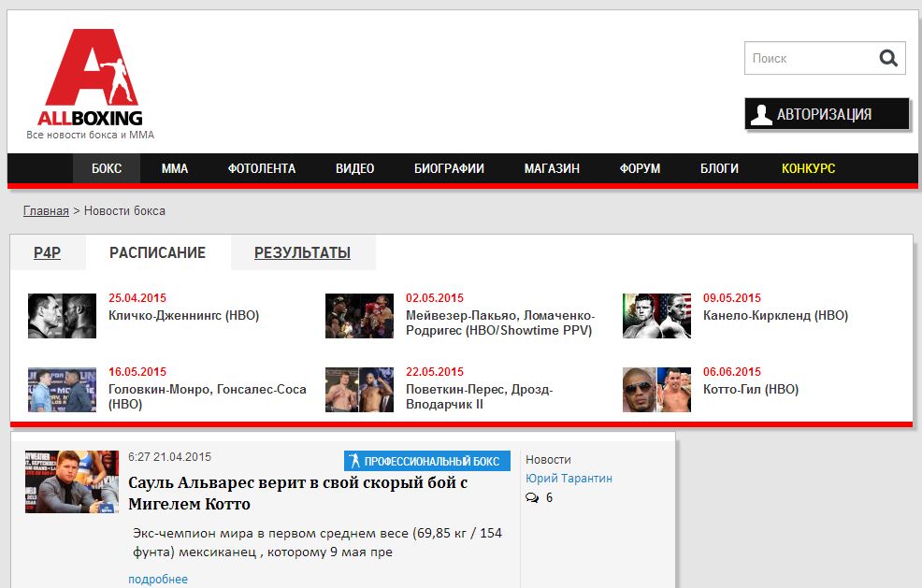Screen dimensions: 922x588
Task: Go to the Видео section
Action: point(354,168)
